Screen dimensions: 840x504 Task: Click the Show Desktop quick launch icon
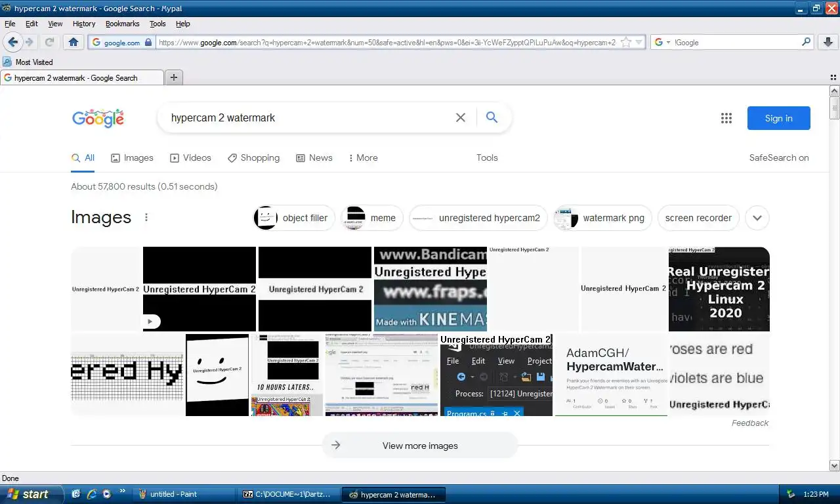[76, 494]
